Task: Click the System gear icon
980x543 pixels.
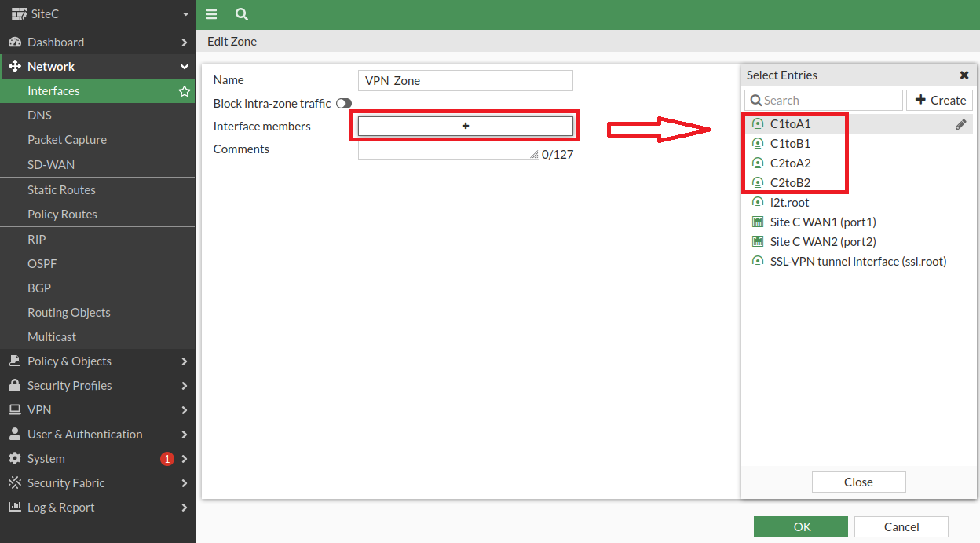Action: click(14, 458)
